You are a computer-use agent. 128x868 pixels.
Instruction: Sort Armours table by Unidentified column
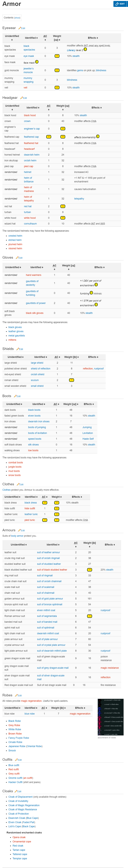coord(19,545)
